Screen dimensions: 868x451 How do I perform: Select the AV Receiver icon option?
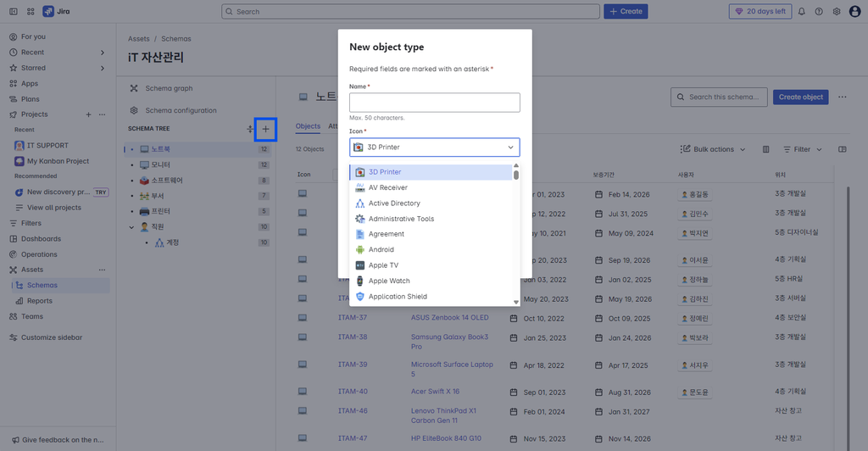[x=431, y=187]
